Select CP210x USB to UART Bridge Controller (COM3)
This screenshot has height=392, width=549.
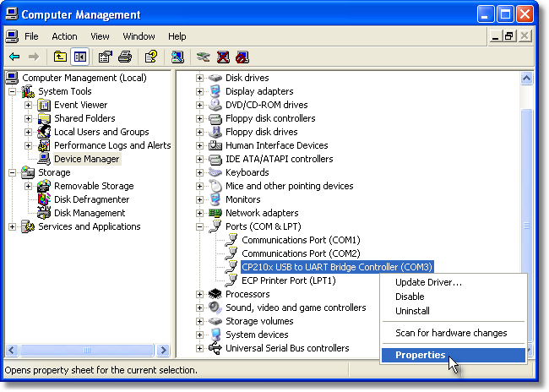(337, 267)
